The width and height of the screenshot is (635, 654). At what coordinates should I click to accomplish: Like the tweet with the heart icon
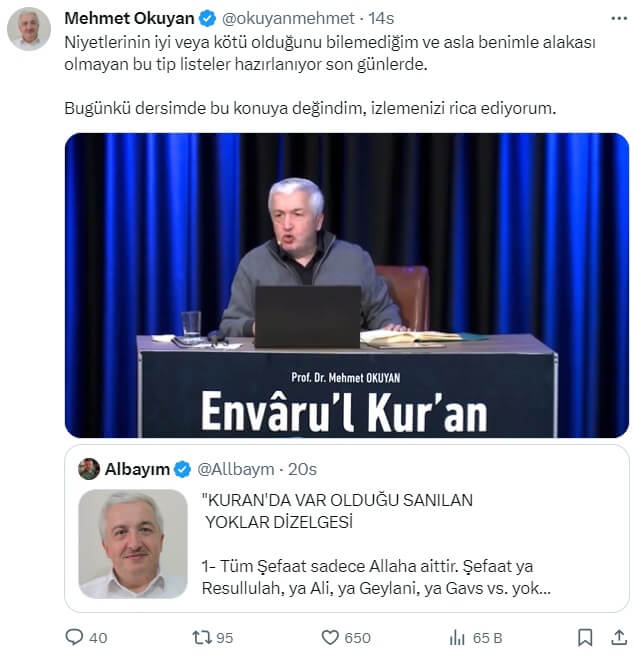(x=330, y=637)
